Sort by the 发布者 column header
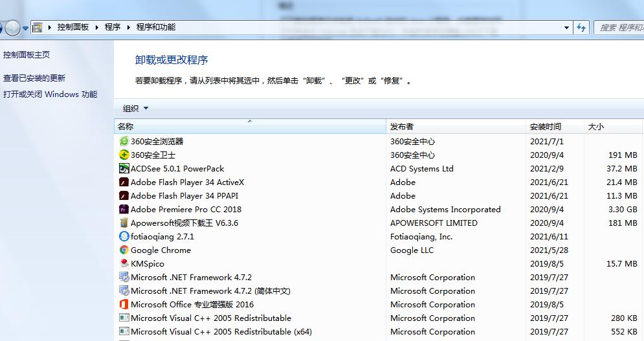Viewport: 644px width, 341px height. click(456, 127)
